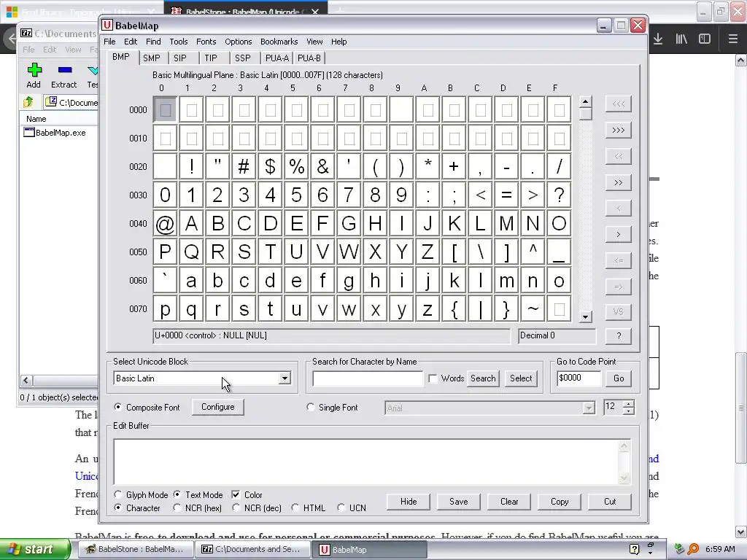Click the browser downloads arrow icon

(658, 39)
